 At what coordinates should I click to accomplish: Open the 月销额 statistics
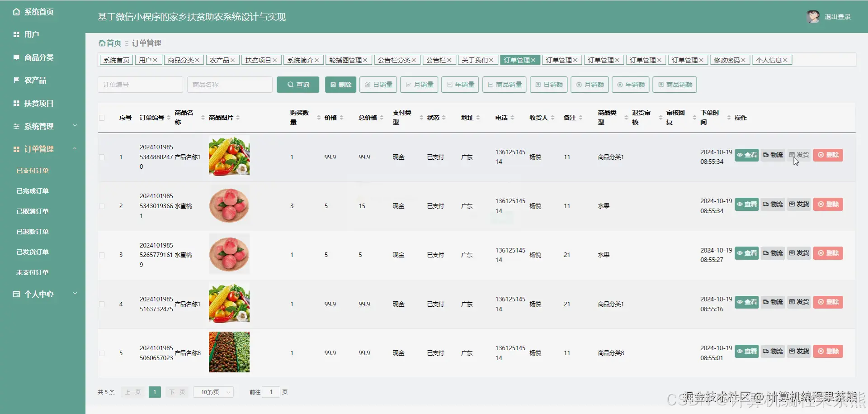(x=590, y=85)
